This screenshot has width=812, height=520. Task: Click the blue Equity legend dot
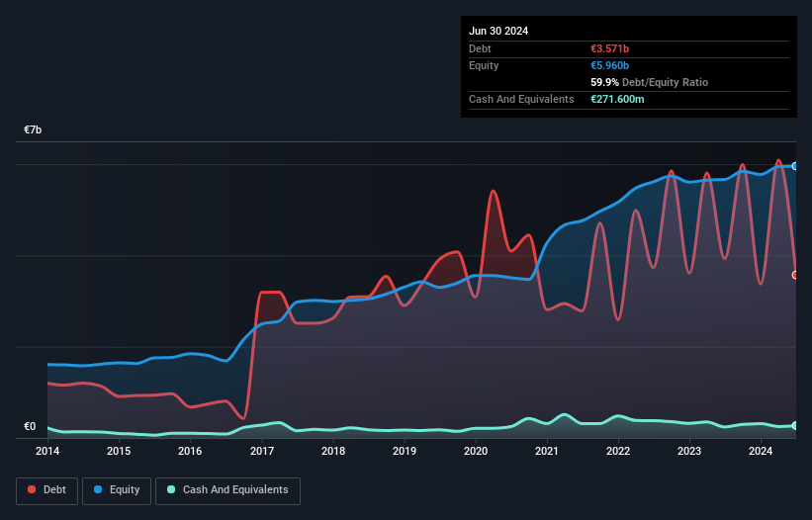point(98,489)
